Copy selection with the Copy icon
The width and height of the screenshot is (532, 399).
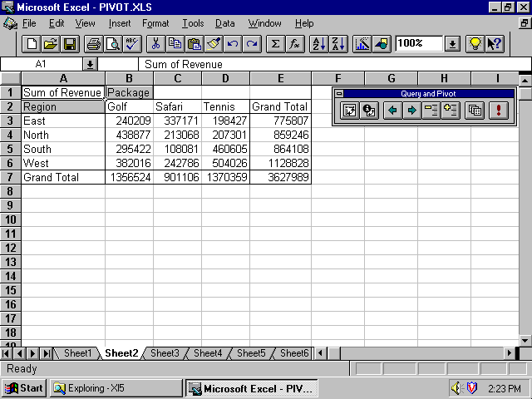(175, 44)
